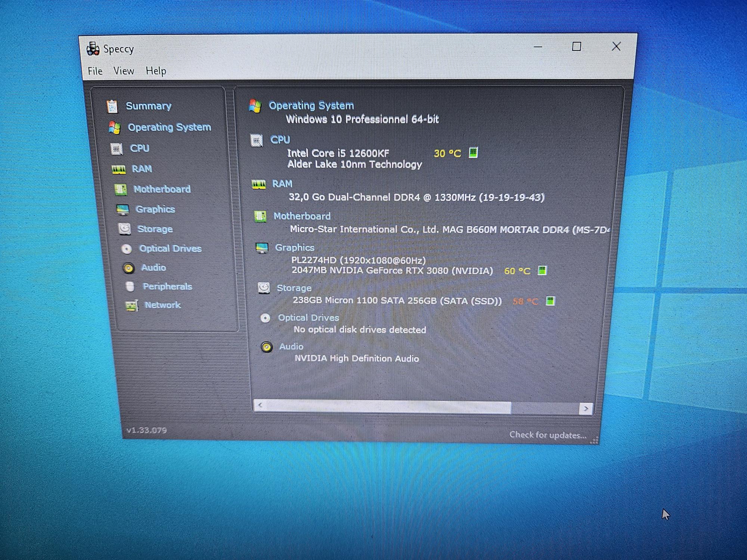The width and height of the screenshot is (747, 560).
Task: Click the 'PL2274HD (1920x1080@60Hz)' line
Action: coord(359,260)
